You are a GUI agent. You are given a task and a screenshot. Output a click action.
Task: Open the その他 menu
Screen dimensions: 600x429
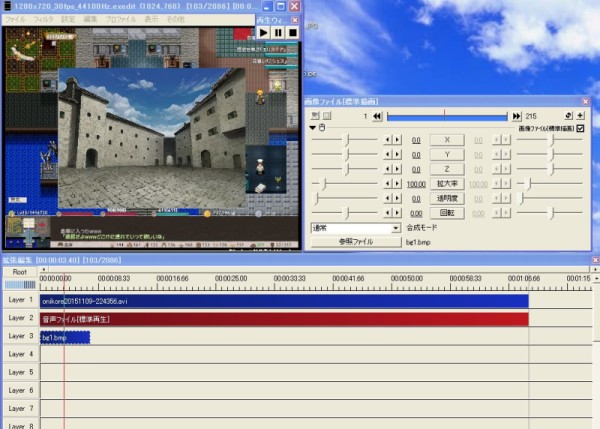pyautogui.click(x=176, y=19)
